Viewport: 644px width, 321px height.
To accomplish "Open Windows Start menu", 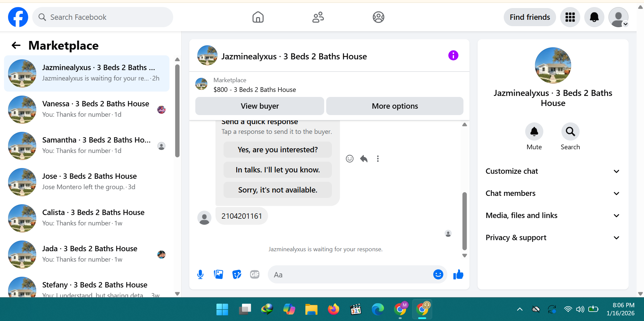I will (222, 309).
